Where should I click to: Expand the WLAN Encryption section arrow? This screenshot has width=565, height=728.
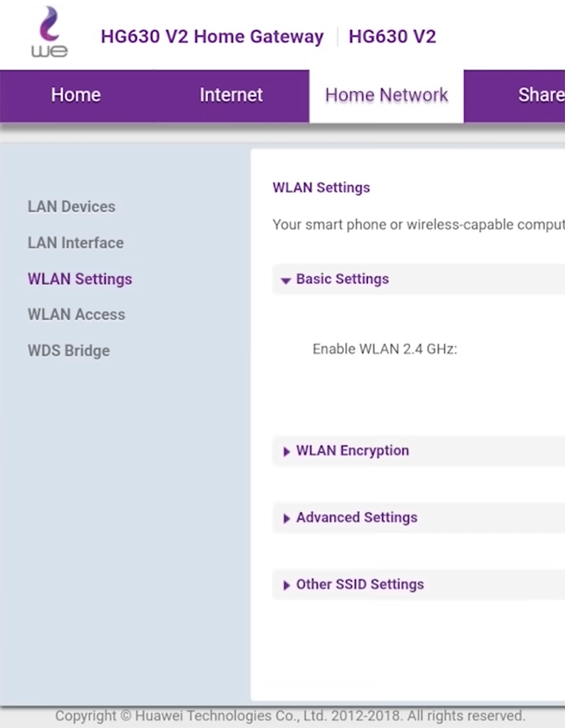click(x=286, y=452)
